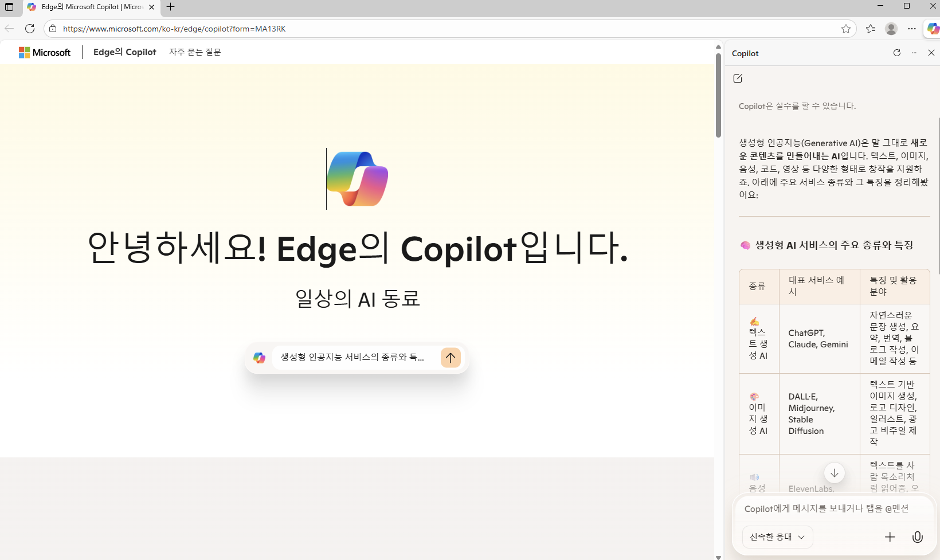940x560 pixels.
Task: Open browser Settings and more menu
Action: pyautogui.click(x=912, y=29)
